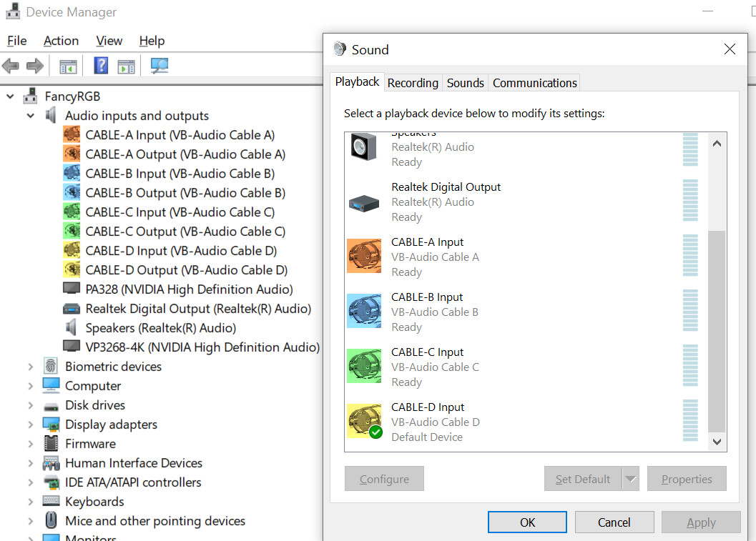Viewport: 756px width, 541px height.
Task: Close the Sound dialog
Action: point(730,49)
